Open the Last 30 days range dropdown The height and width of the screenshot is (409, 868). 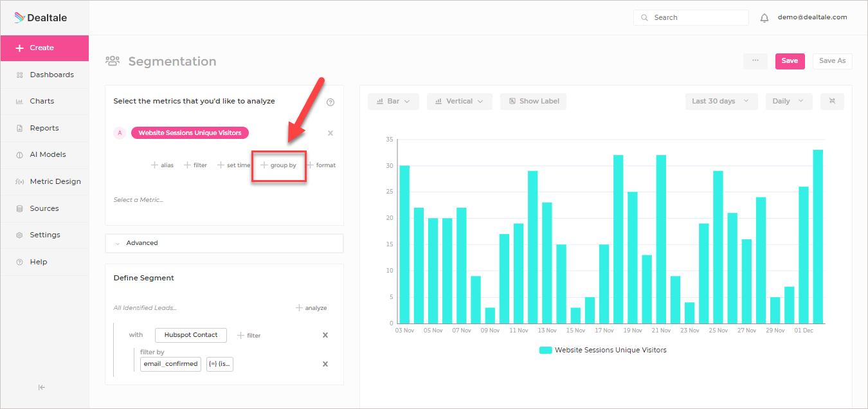coord(721,101)
